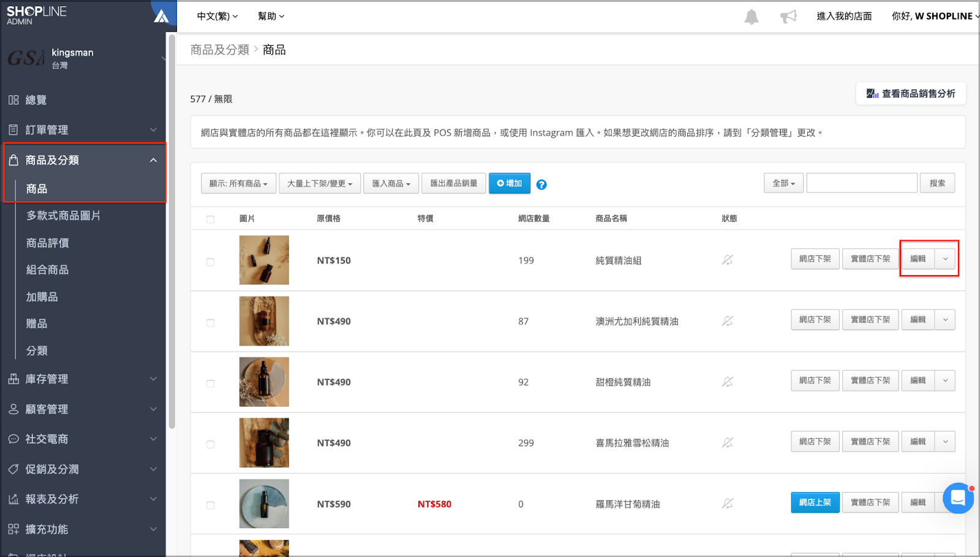The width and height of the screenshot is (980, 557).
Task: Click the 商品及分類 bag icon
Action: click(13, 160)
